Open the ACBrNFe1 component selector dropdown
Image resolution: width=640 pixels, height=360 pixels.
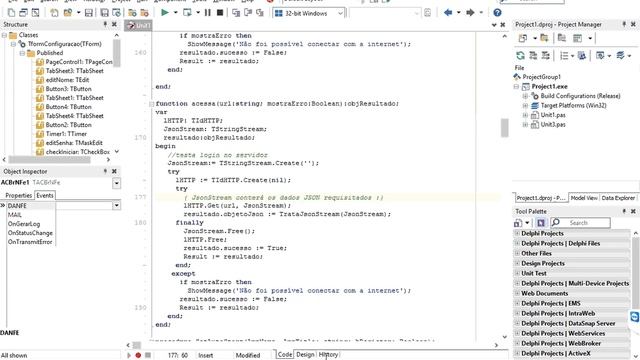116,183
